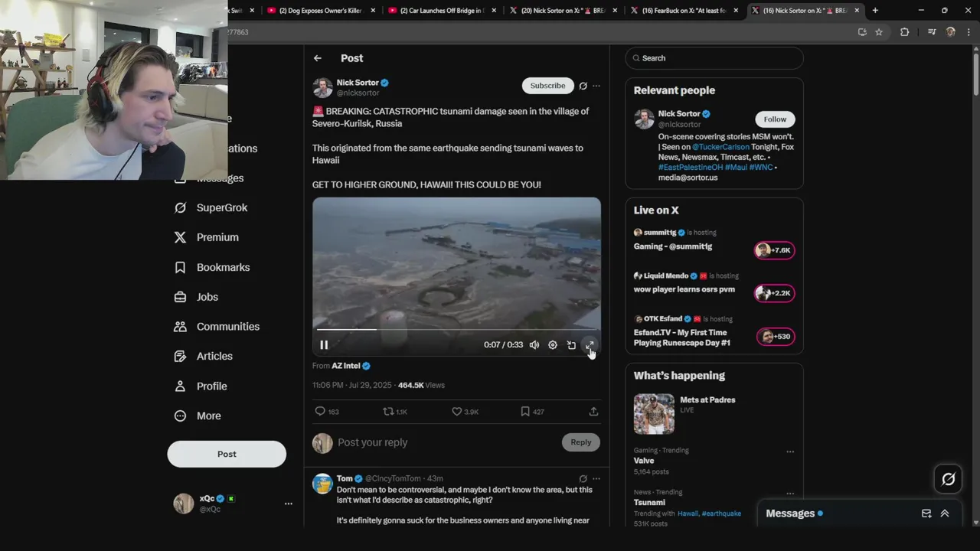This screenshot has width=980, height=551.
Task: Open Nick Sortor's profile avatar on post
Action: tap(322, 87)
